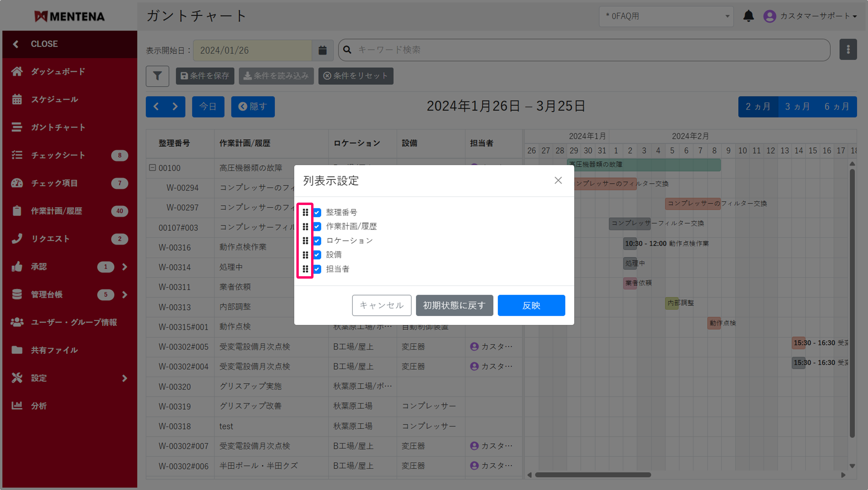The image size is (868, 490).
Task: Click the filter funnel icon button
Action: [157, 76]
